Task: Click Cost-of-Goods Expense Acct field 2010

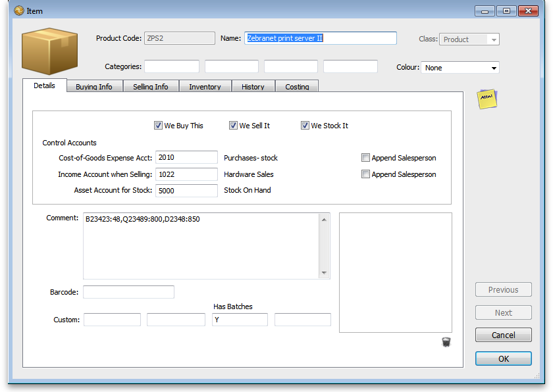Action: click(x=186, y=157)
